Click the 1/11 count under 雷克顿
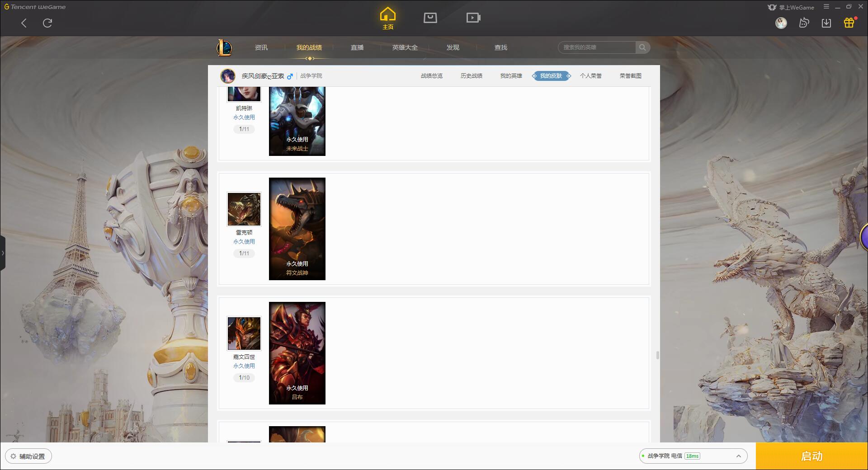This screenshot has width=868, height=470. pyautogui.click(x=244, y=254)
